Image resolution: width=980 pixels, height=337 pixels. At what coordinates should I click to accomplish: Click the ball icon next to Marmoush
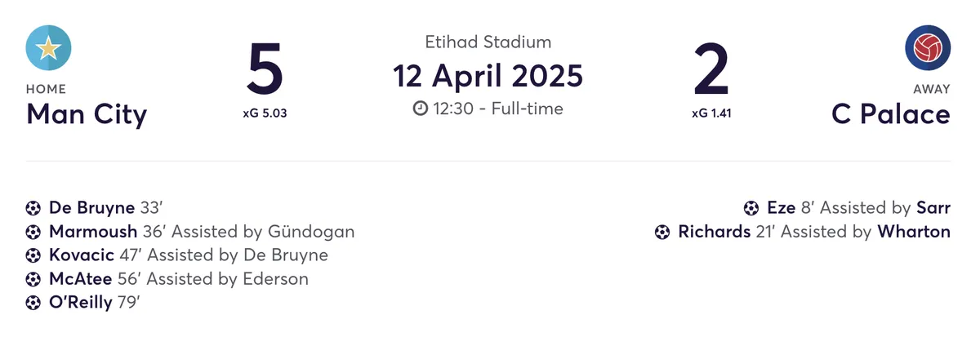coord(33,232)
